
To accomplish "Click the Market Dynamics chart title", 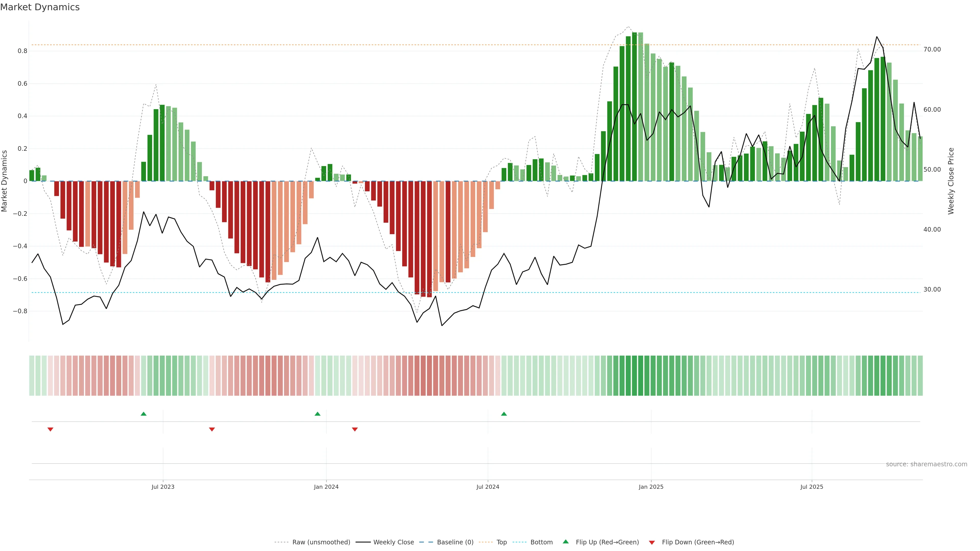I will (40, 7).
